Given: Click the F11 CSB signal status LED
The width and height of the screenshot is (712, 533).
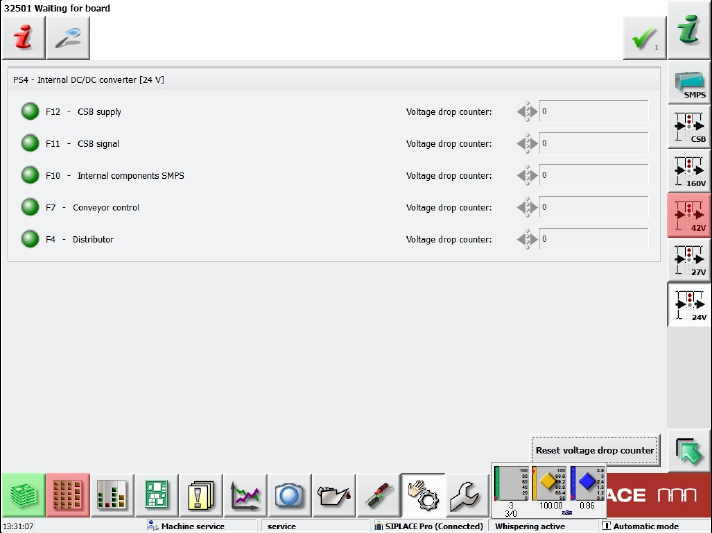Looking at the screenshot, I should (30, 143).
